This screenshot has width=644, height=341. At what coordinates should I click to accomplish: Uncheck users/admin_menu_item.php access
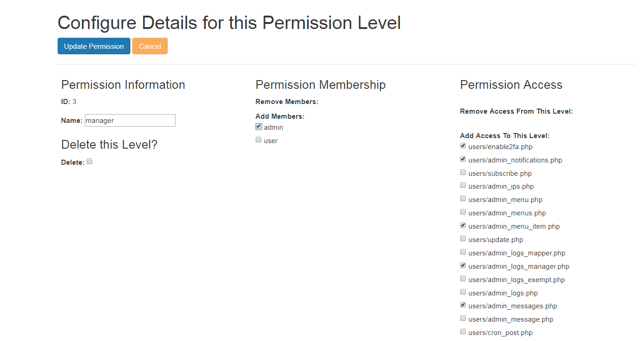click(463, 225)
